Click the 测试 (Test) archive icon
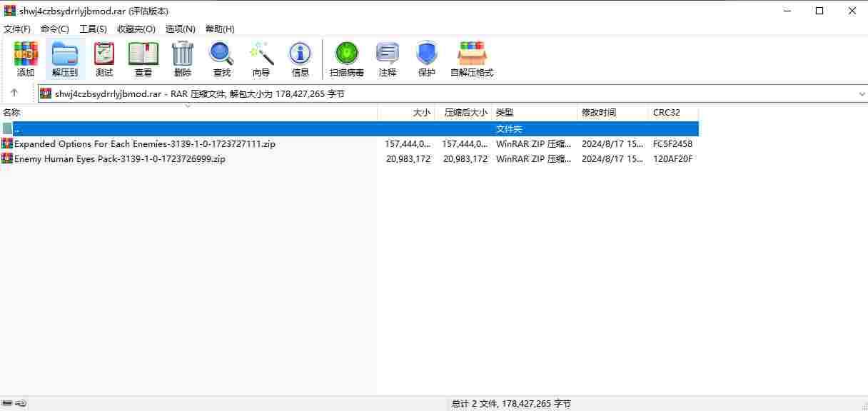This screenshot has width=868, height=411. 104,59
